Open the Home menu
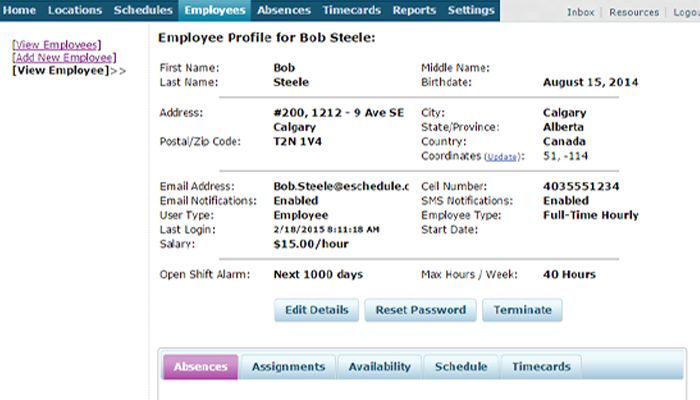Viewport: 700px width, 400px height. 20,11
